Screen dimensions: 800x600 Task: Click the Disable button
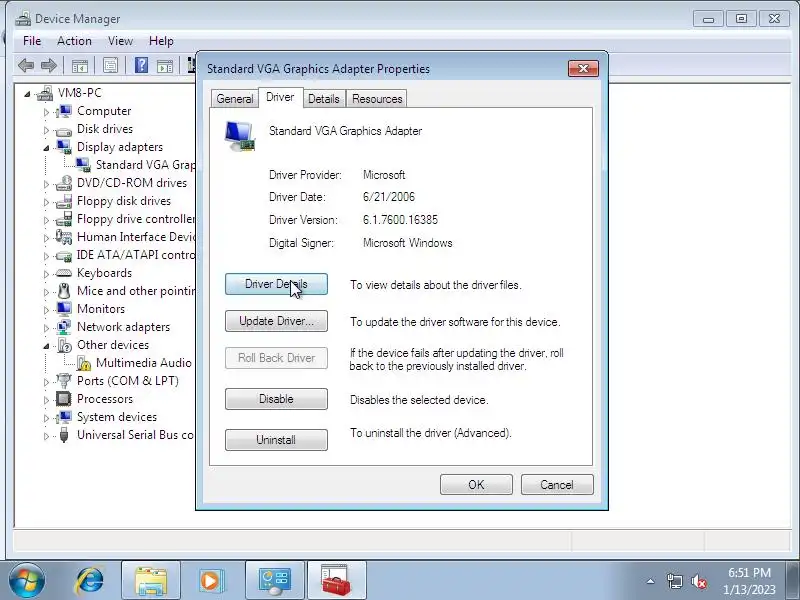pyautogui.click(x=276, y=399)
